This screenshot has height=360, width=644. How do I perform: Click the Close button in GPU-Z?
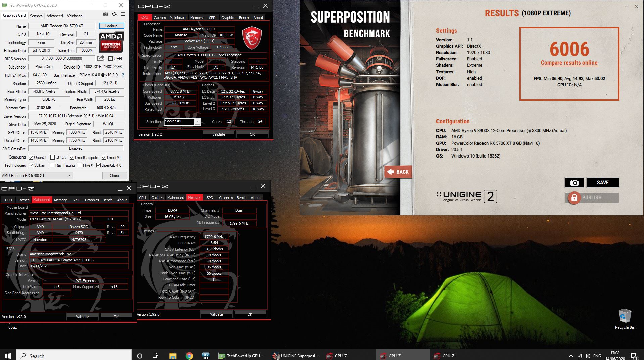click(114, 175)
